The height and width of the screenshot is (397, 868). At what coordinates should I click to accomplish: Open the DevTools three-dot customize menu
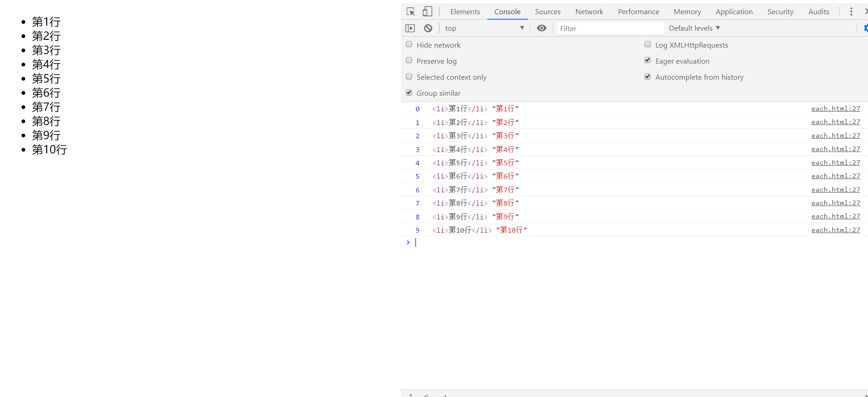coord(851,11)
